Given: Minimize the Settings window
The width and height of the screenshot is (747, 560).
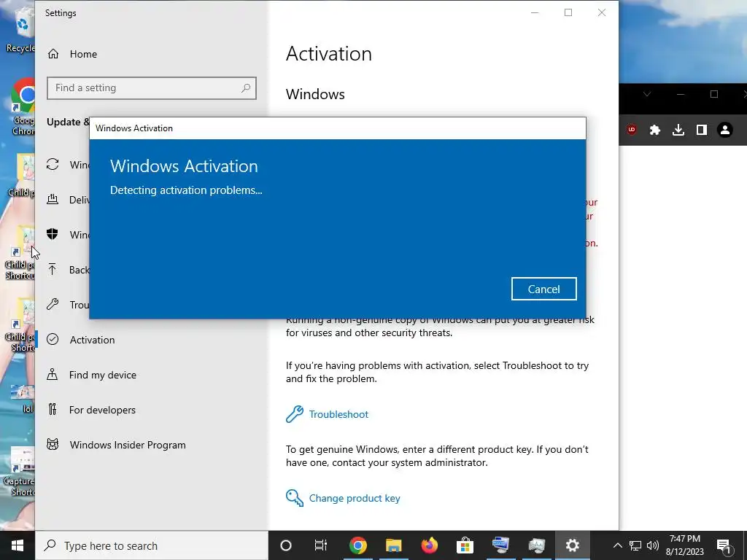Looking at the screenshot, I should 535,13.
